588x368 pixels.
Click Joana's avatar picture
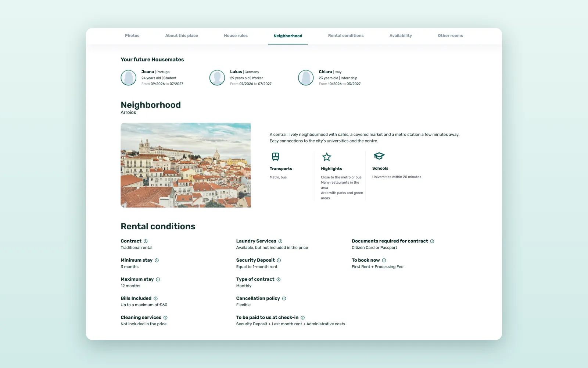(x=129, y=78)
